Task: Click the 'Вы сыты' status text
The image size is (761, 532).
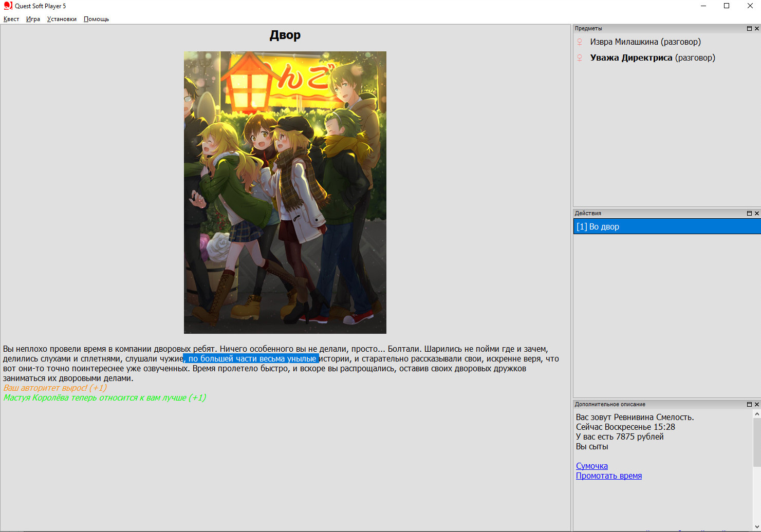Action: pos(592,447)
